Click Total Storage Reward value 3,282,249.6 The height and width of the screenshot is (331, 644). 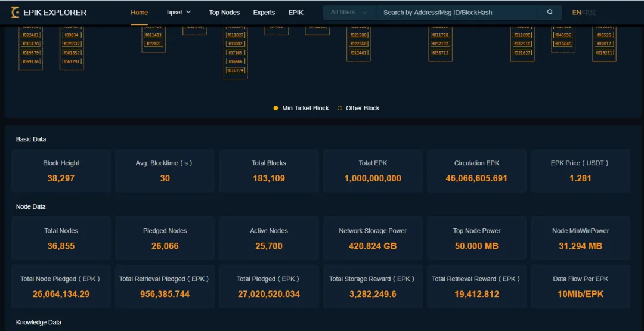pyautogui.click(x=373, y=294)
